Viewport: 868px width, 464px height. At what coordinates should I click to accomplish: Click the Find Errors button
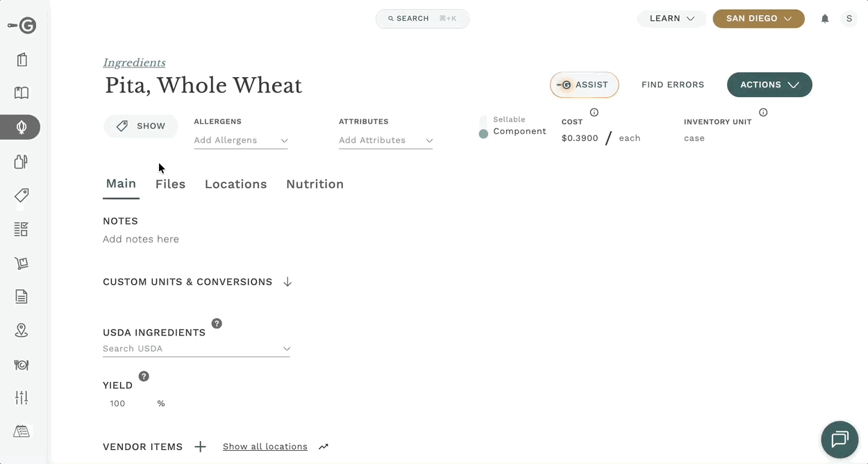672,85
